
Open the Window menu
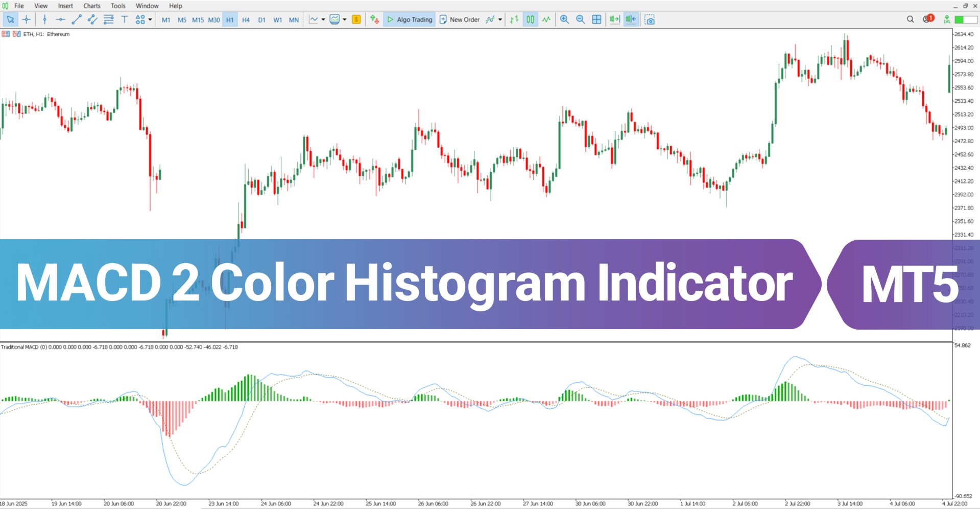147,6
